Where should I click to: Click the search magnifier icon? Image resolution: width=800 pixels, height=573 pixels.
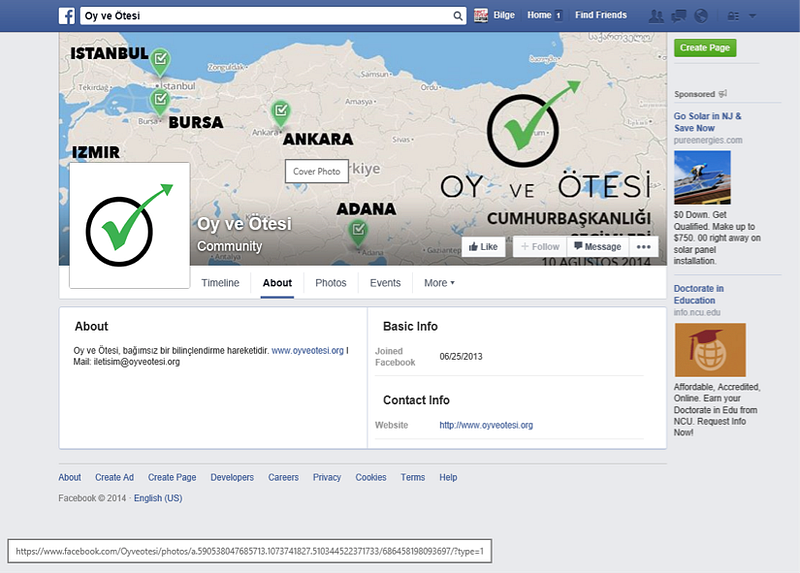458,16
